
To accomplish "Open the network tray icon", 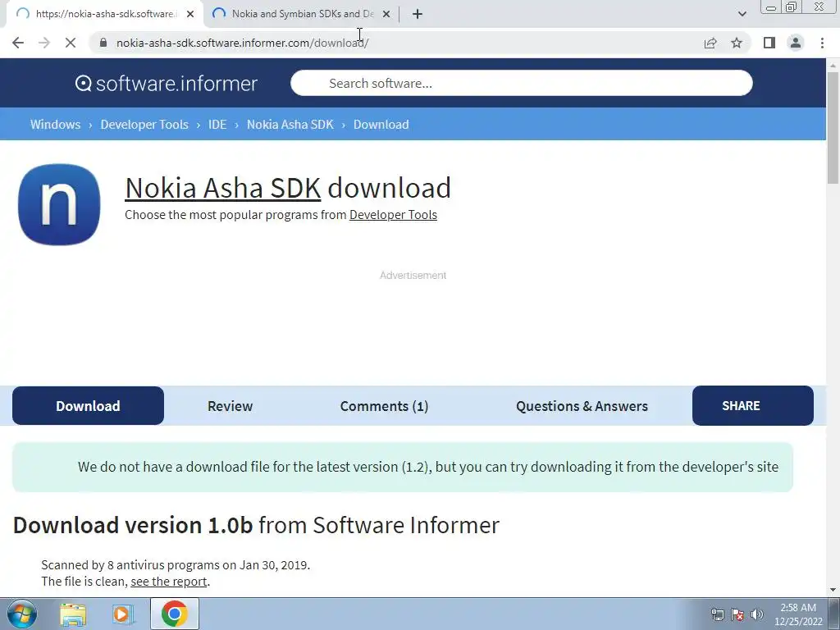I will (717, 614).
